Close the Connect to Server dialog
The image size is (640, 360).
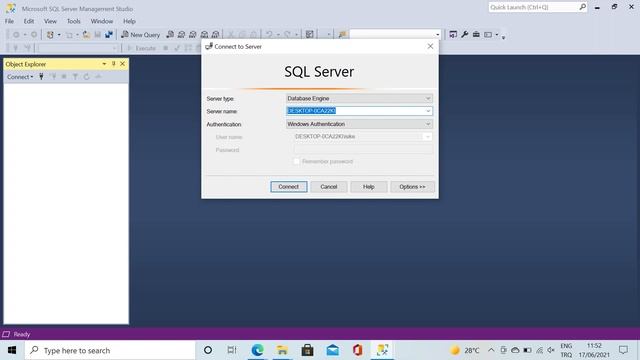[430, 46]
